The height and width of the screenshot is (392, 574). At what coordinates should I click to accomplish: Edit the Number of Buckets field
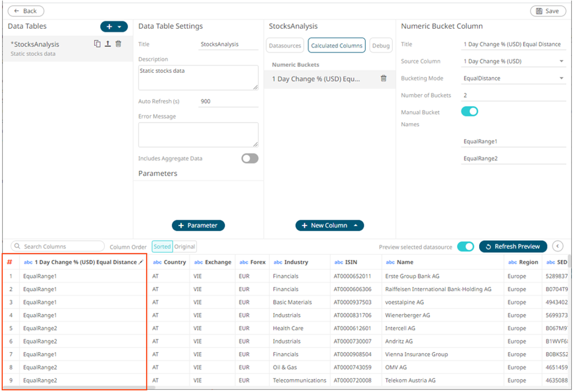[513, 96]
